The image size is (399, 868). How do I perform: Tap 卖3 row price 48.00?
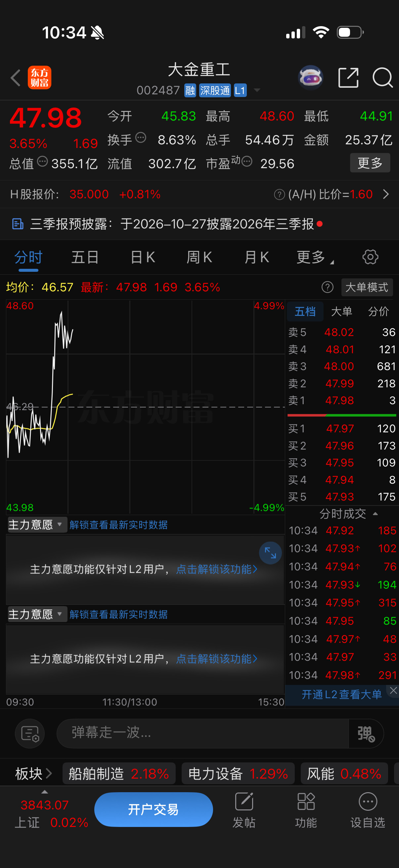click(339, 366)
